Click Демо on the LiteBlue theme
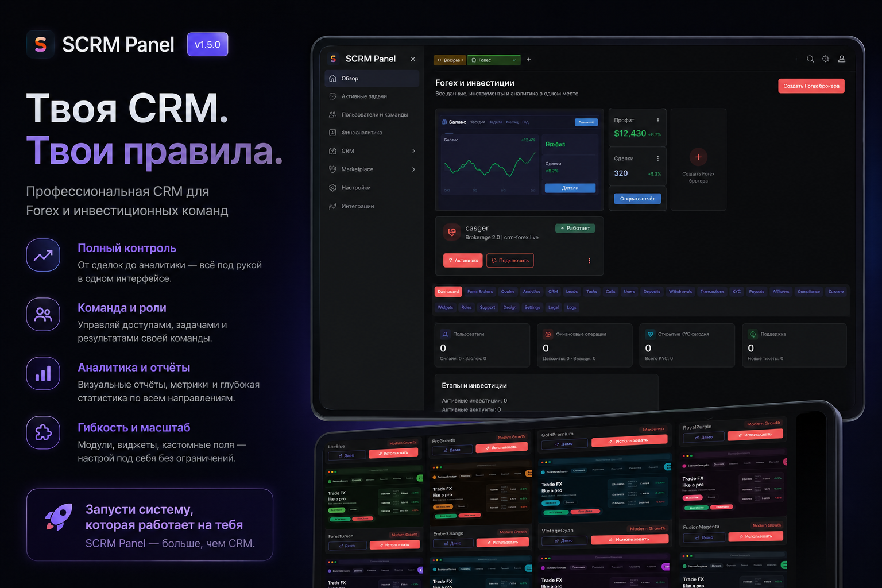This screenshot has width=882, height=588. (346, 455)
